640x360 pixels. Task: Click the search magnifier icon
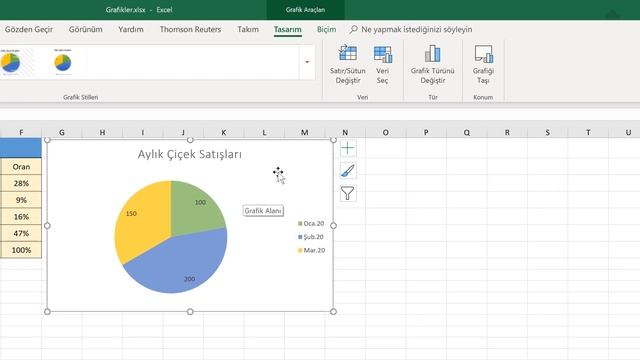pyautogui.click(x=353, y=29)
